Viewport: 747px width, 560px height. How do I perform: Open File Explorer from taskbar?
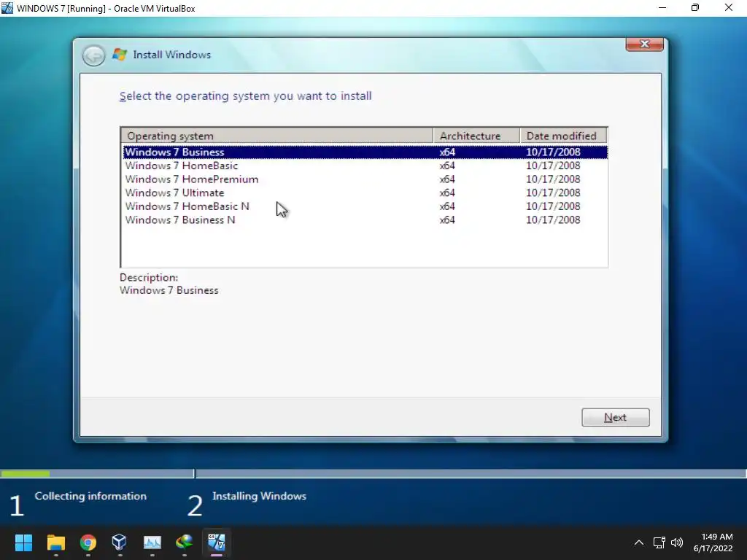point(55,542)
